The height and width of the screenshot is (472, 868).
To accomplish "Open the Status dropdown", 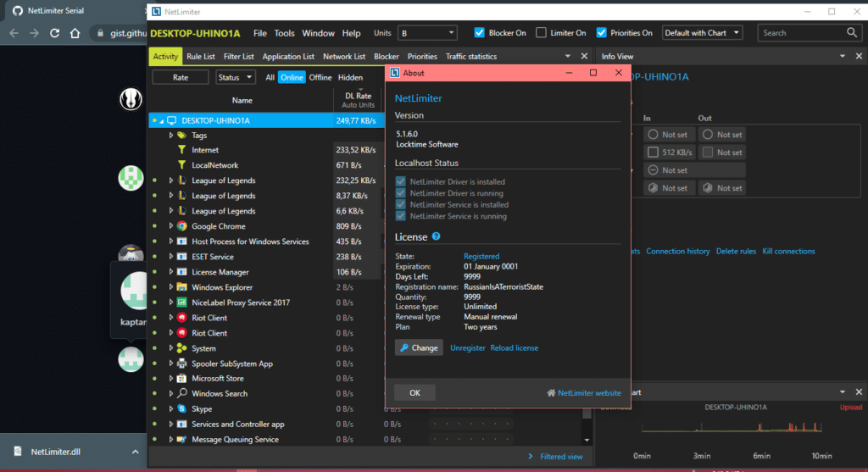I will pyautogui.click(x=236, y=77).
